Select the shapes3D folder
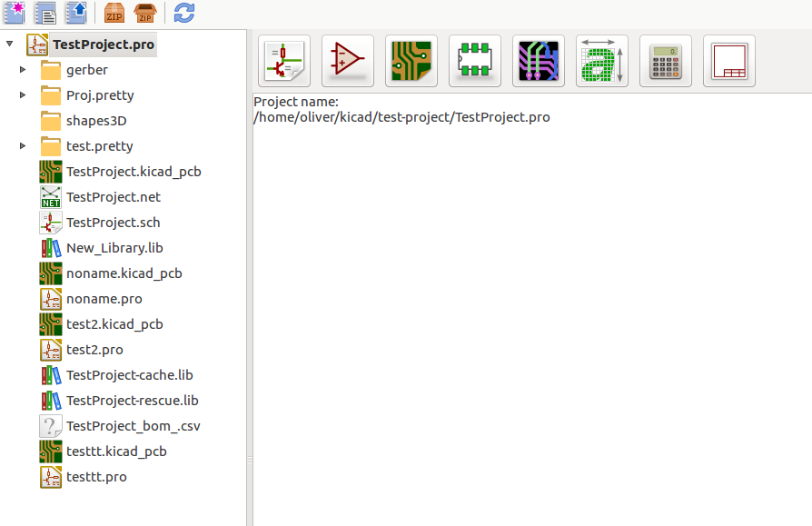This screenshot has height=526, width=812. tap(96, 121)
